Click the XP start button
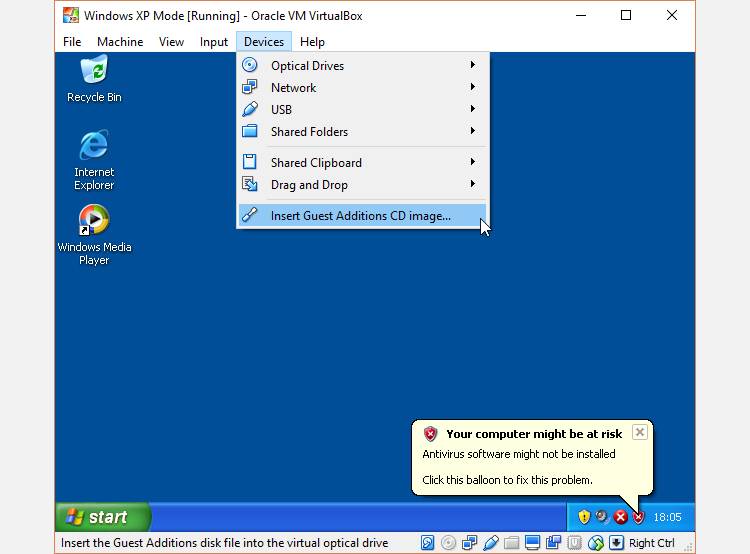The height and width of the screenshot is (554, 750). point(103,517)
